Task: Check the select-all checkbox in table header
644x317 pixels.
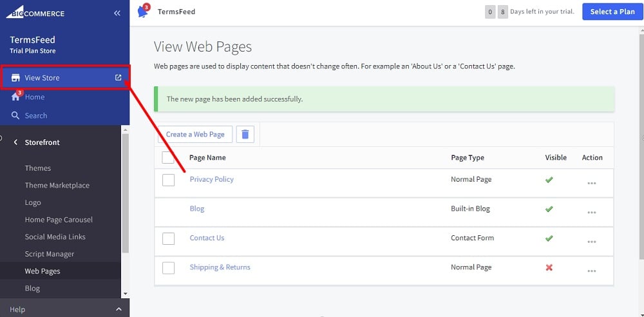Action: tap(168, 157)
